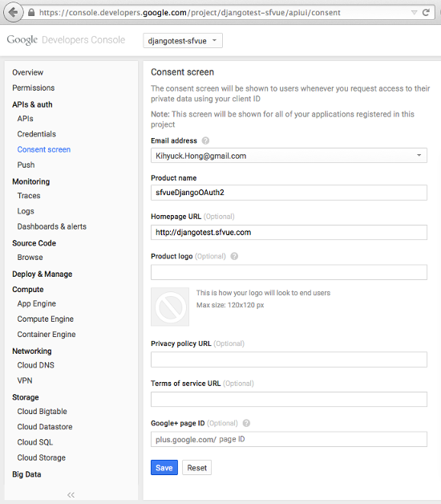The width and height of the screenshot is (441, 504).
Task: Go to Credentials in the sidebar
Action: coord(37,134)
